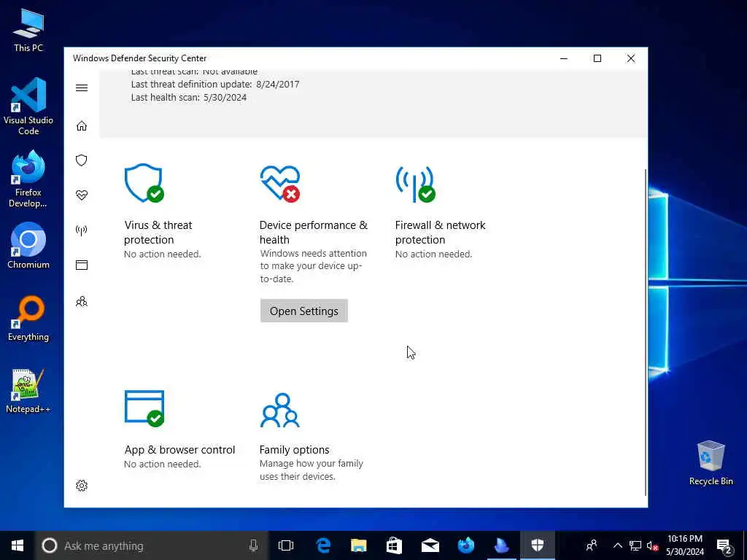Go to Home in the sidebar
The height and width of the screenshot is (560, 747).
(x=82, y=125)
